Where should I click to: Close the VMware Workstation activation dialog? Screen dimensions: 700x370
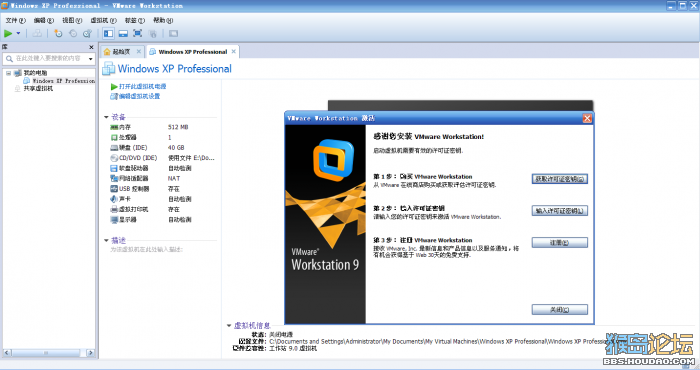[x=587, y=118]
